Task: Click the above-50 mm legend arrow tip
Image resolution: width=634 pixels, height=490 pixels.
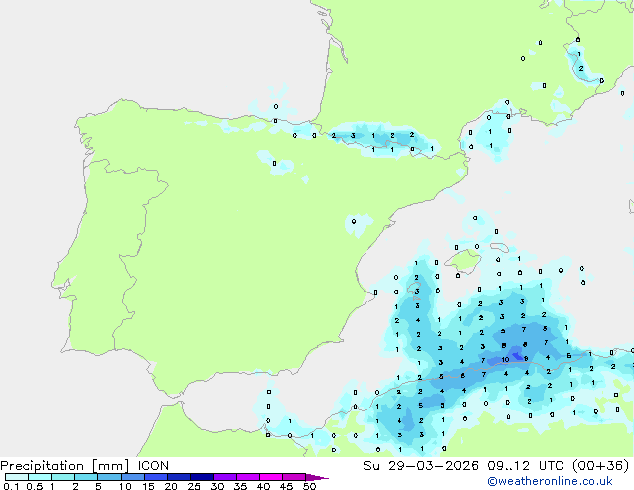Action: pos(317,478)
